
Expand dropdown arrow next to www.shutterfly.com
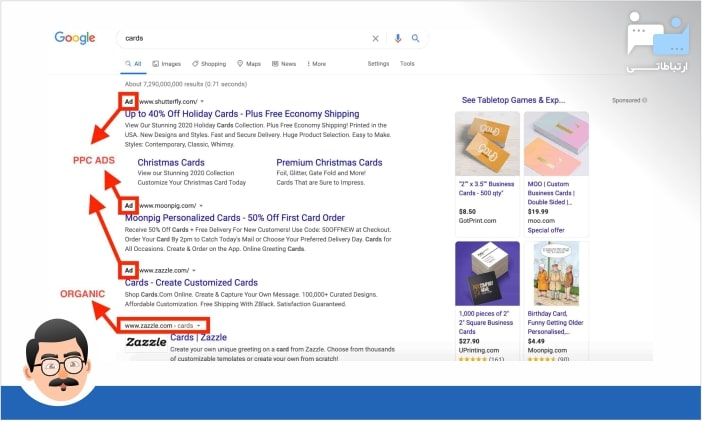tap(202, 102)
